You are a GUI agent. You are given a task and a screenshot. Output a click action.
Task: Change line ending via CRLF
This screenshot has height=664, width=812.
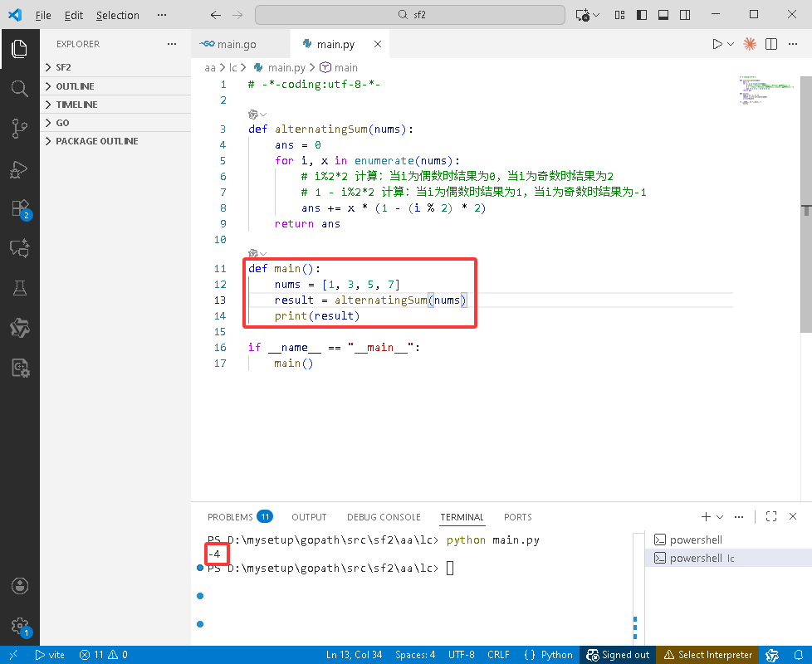(x=498, y=655)
